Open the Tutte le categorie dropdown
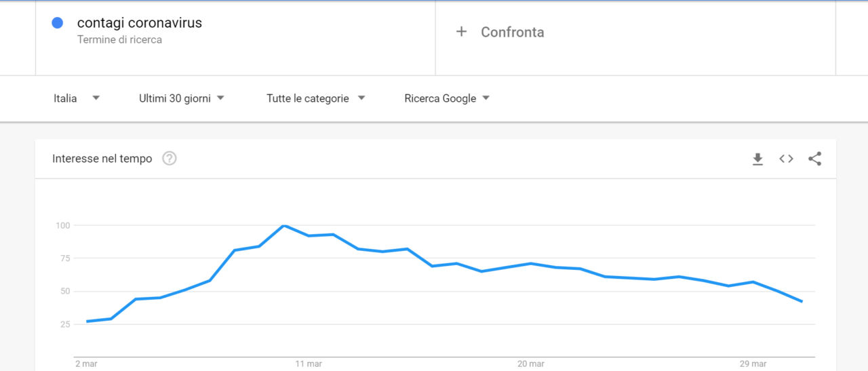Screen dimensions: 868x371 pyautogui.click(x=316, y=98)
